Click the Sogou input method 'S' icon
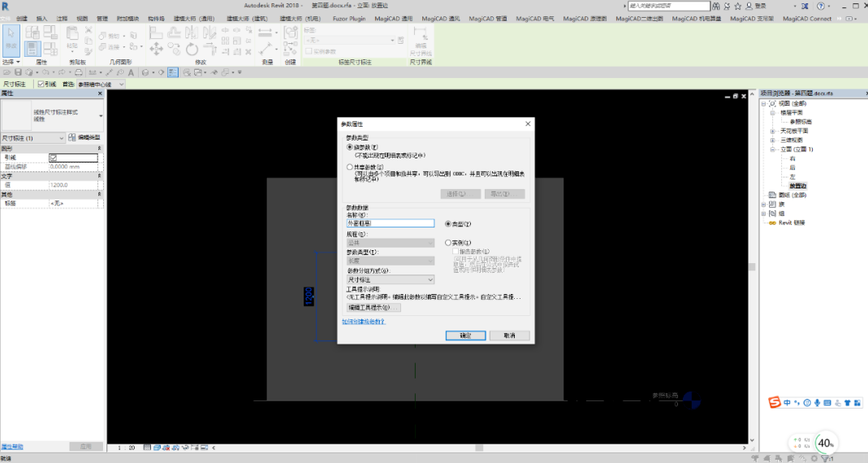Image resolution: width=868 pixels, height=463 pixels. tap(775, 403)
